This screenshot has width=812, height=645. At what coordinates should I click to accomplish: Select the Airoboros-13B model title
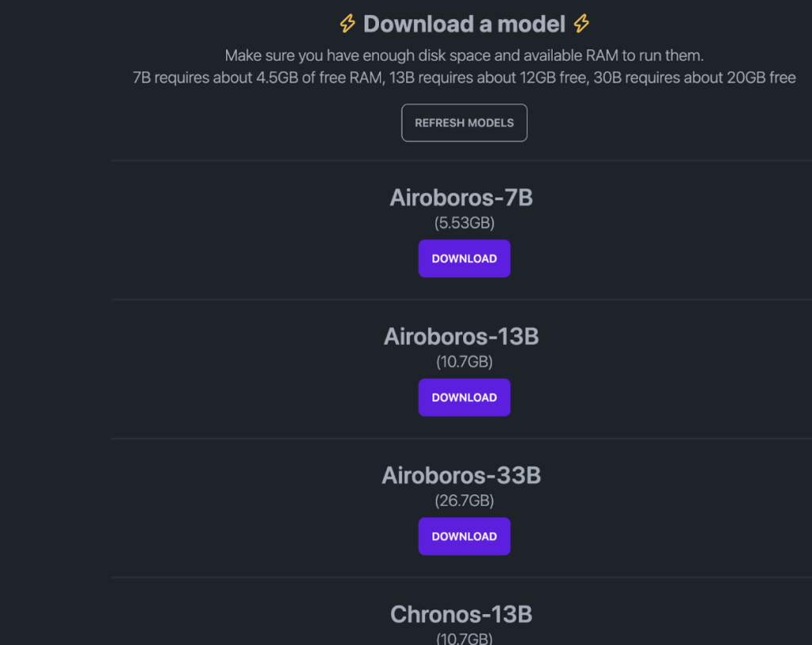[x=461, y=336]
